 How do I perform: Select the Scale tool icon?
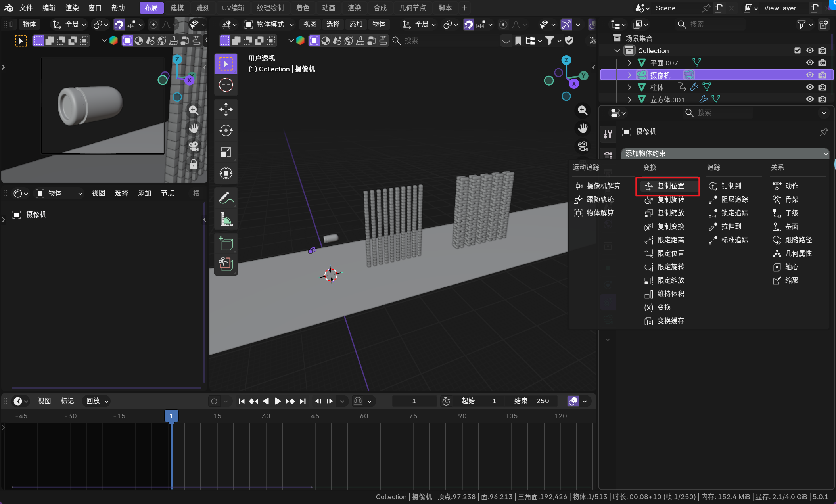[x=226, y=152]
